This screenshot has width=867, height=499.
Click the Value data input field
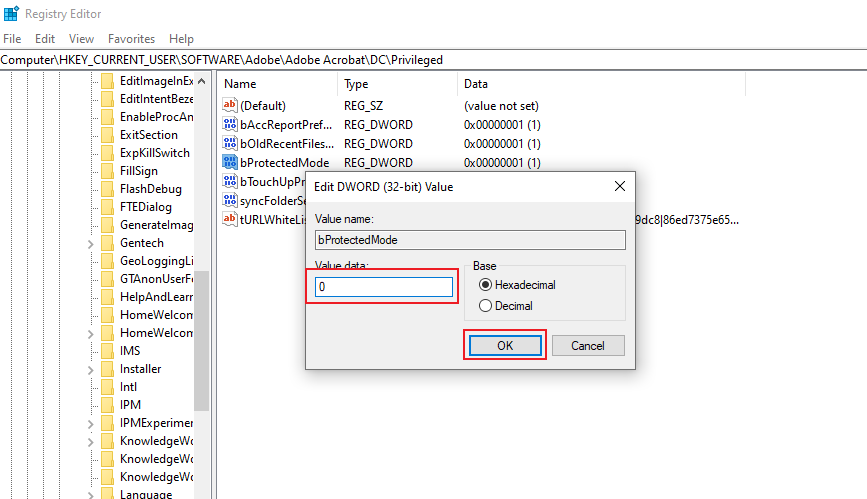coord(384,287)
